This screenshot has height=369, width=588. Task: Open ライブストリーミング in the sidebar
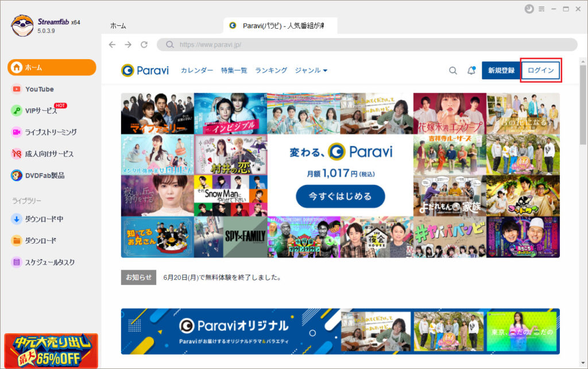tap(52, 132)
